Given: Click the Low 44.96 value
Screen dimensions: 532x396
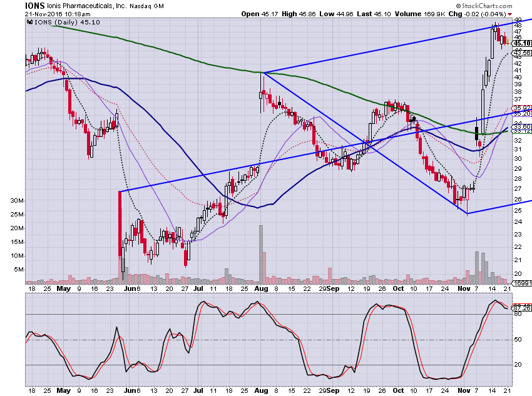Looking at the screenshot, I should [x=336, y=14].
